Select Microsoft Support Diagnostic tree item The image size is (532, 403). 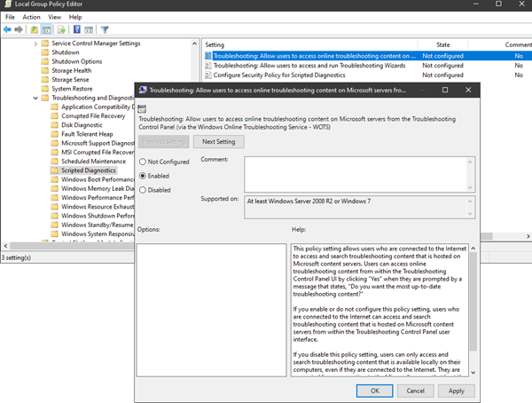point(98,143)
